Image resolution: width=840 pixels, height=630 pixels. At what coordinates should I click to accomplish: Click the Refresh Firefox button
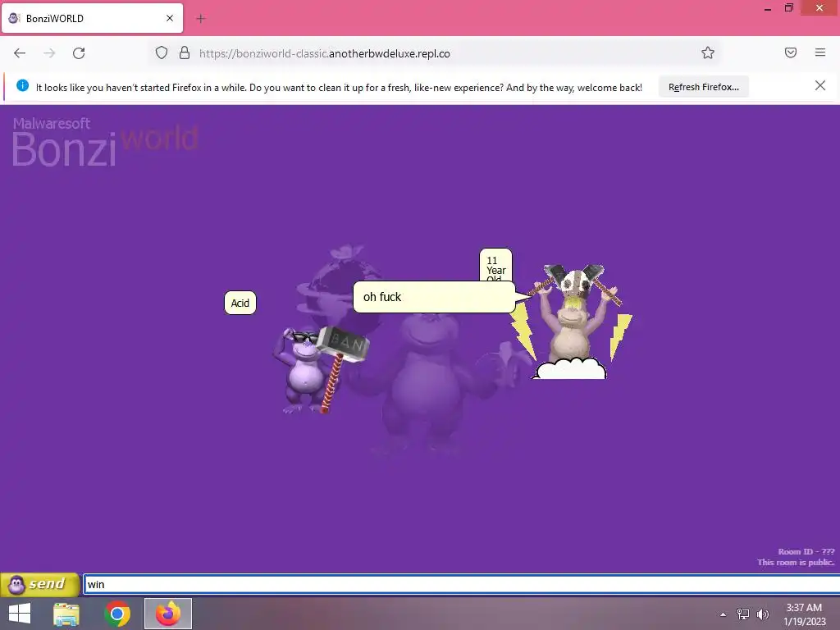point(703,87)
